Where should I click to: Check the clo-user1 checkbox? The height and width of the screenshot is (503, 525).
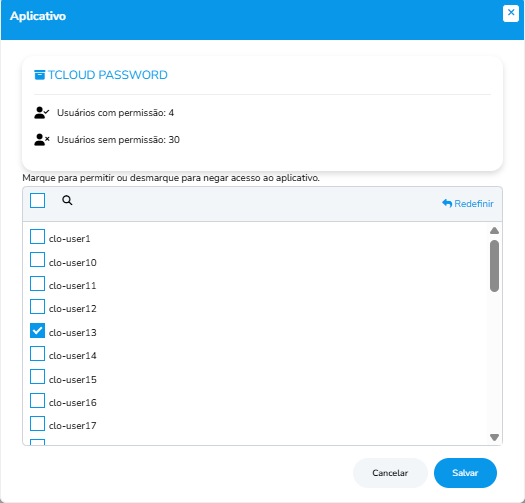coord(37,236)
